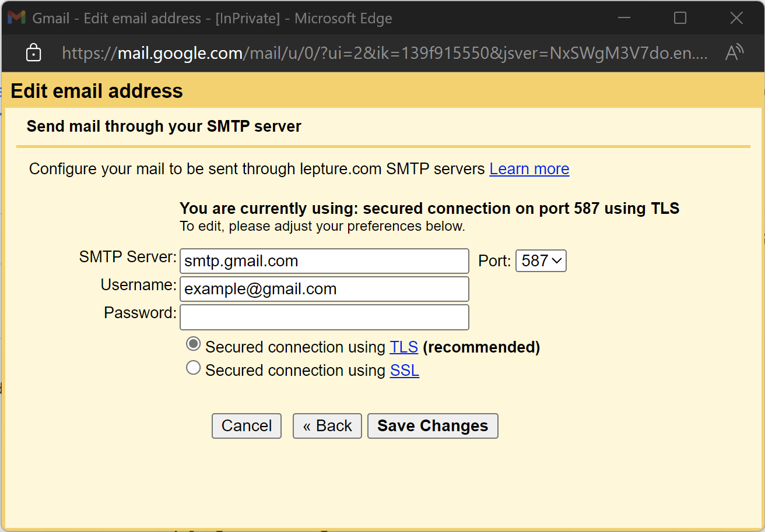The width and height of the screenshot is (765, 532).
Task: Open the Learn more link
Action: click(529, 169)
